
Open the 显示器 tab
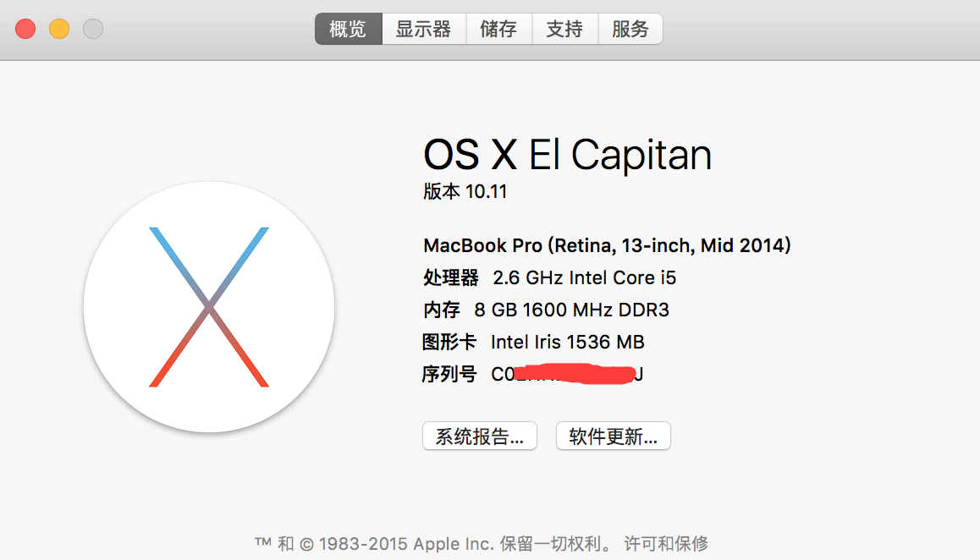pos(424,29)
